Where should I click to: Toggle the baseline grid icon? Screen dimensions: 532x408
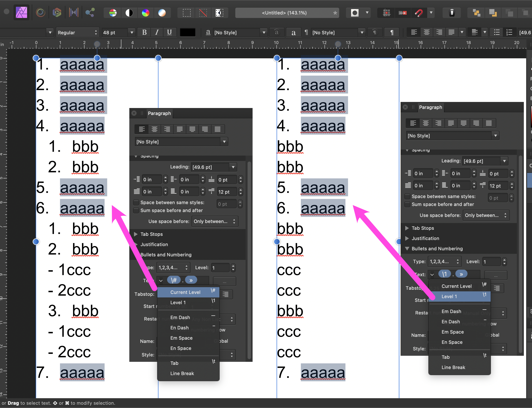[386, 13]
